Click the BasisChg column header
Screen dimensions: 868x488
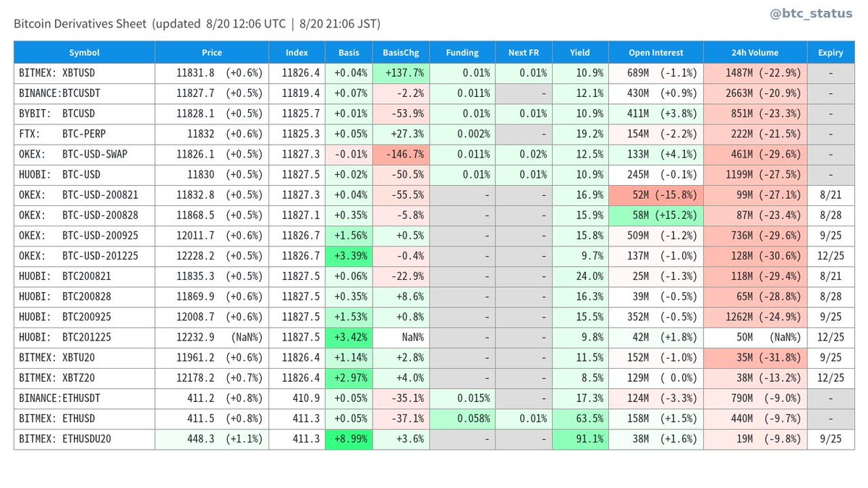[x=401, y=53]
